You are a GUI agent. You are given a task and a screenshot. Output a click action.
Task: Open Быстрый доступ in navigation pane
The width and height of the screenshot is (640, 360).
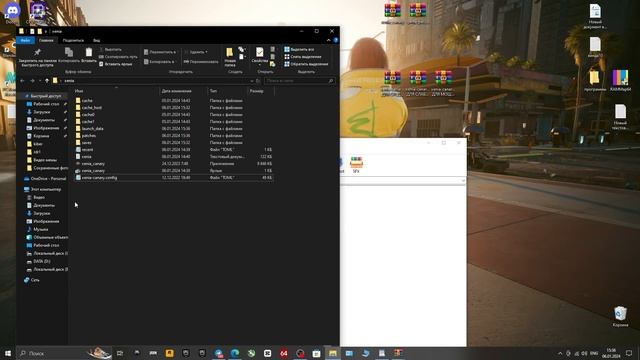[43, 96]
